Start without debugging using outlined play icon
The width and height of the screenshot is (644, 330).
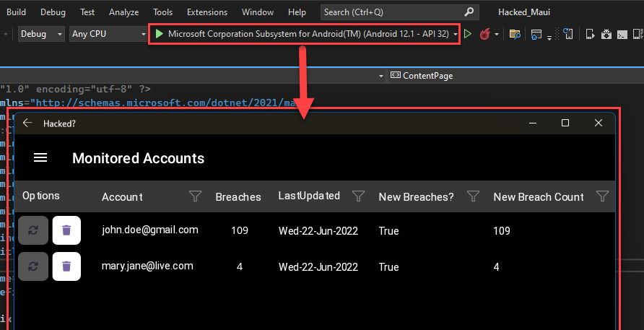(x=468, y=34)
